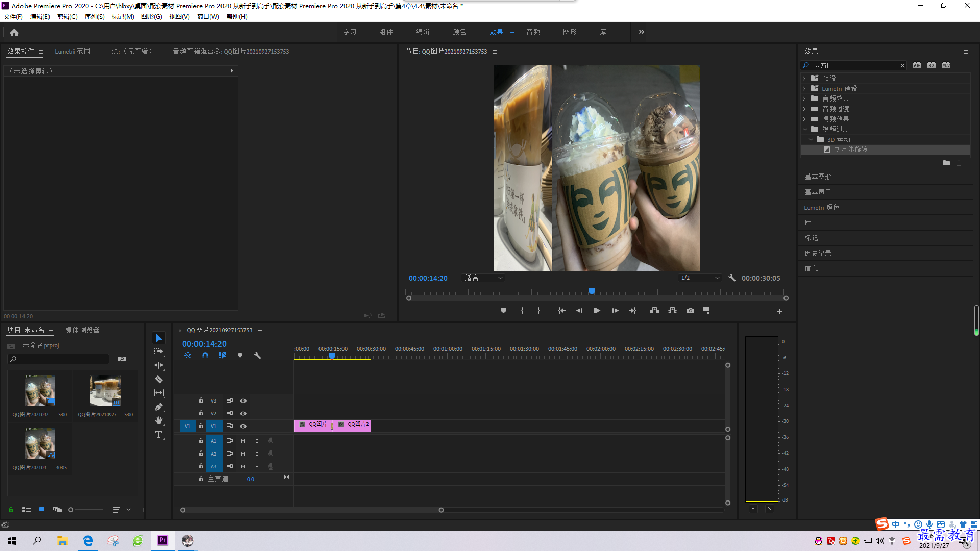Toggle V1 track output eye
980x551 pixels.
[x=243, y=427]
